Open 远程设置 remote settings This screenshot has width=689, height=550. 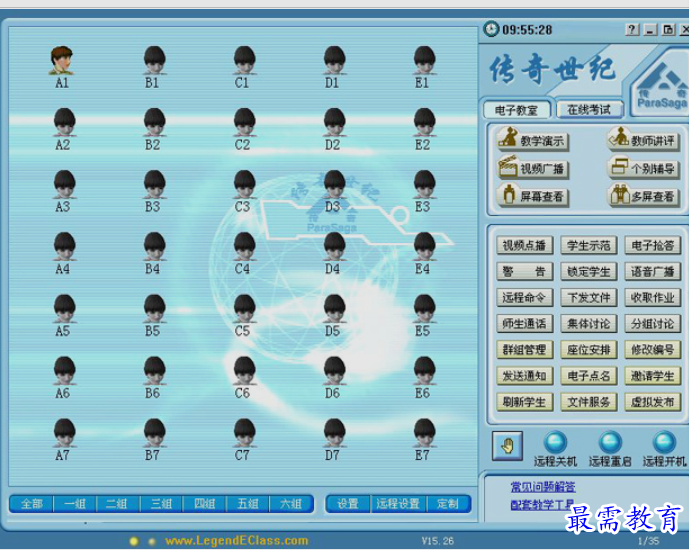tap(399, 503)
